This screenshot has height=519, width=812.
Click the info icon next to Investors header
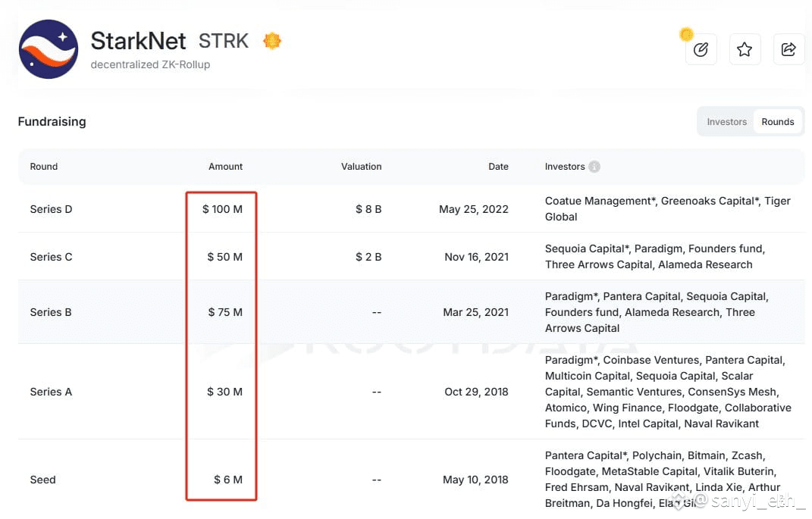pyautogui.click(x=594, y=167)
